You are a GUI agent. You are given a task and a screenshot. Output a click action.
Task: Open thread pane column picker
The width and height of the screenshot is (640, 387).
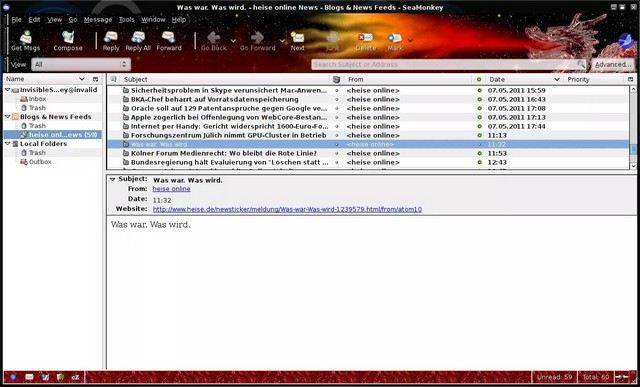[630, 79]
